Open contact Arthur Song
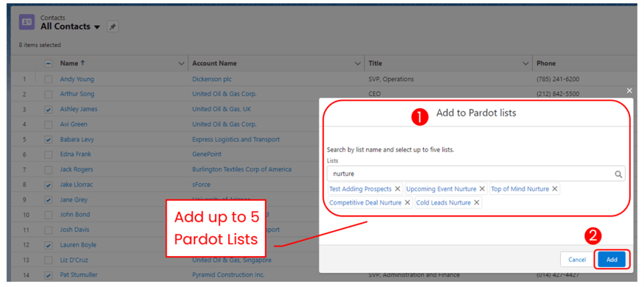Viewport: 644px width, 287px height. click(77, 94)
